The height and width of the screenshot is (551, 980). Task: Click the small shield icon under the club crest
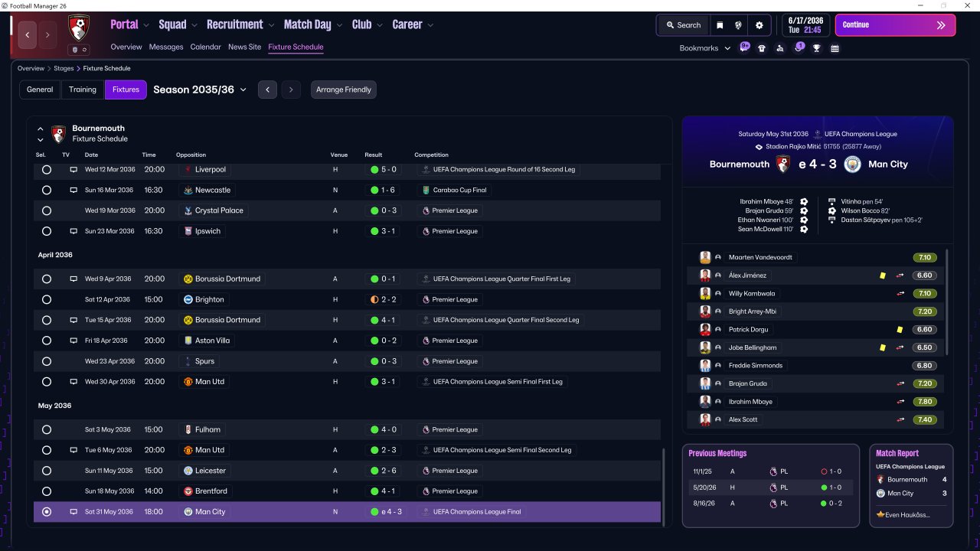(74, 50)
